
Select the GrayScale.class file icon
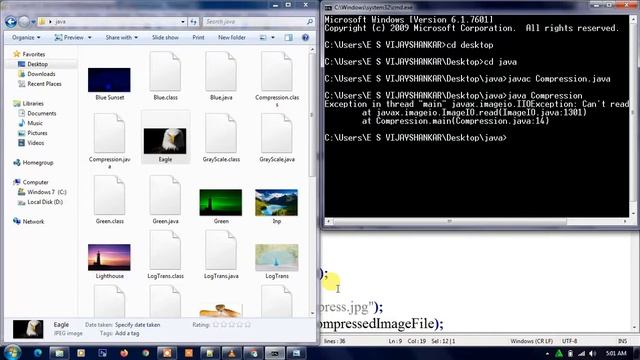point(221,133)
